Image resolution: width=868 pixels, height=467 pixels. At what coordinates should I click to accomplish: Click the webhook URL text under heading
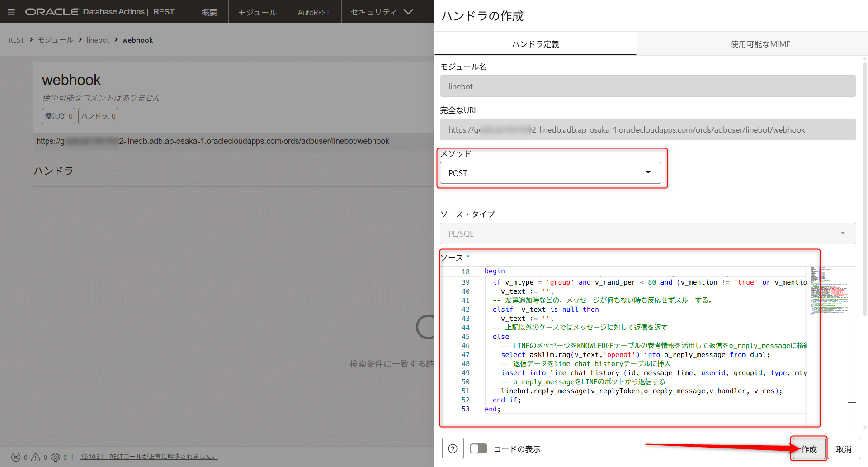tap(212, 141)
